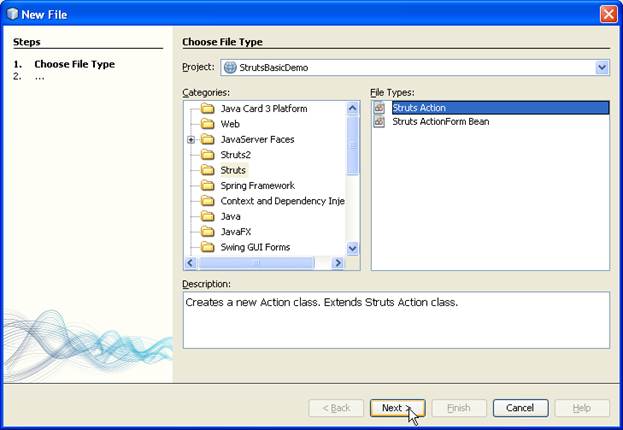The image size is (623, 430).
Task: Click the Spring Framework folder icon
Action: pyautogui.click(x=207, y=186)
